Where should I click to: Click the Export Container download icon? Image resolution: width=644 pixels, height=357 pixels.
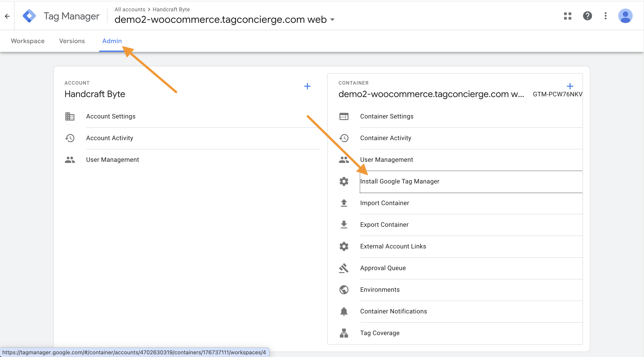pos(344,225)
